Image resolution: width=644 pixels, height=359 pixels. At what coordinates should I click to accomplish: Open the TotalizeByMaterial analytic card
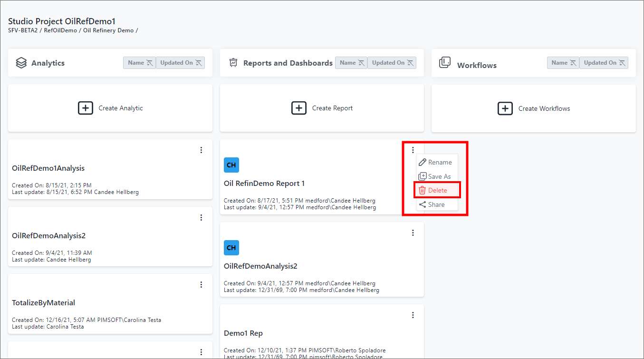tap(44, 303)
